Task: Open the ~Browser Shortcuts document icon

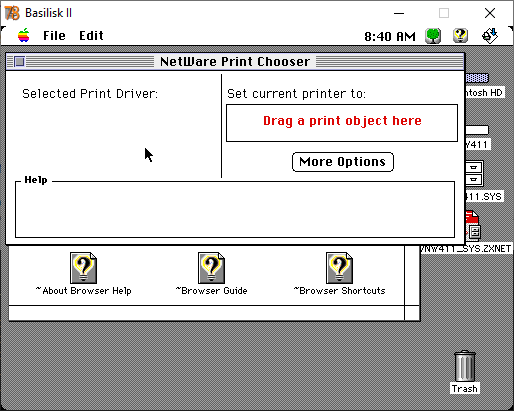Action: [339, 268]
